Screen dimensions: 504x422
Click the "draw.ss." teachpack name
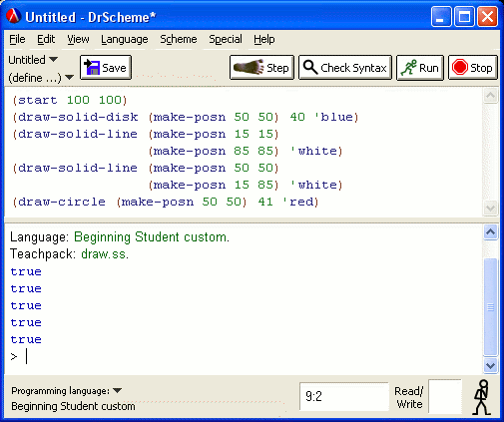pyautogui.click(x=105, y=254)
